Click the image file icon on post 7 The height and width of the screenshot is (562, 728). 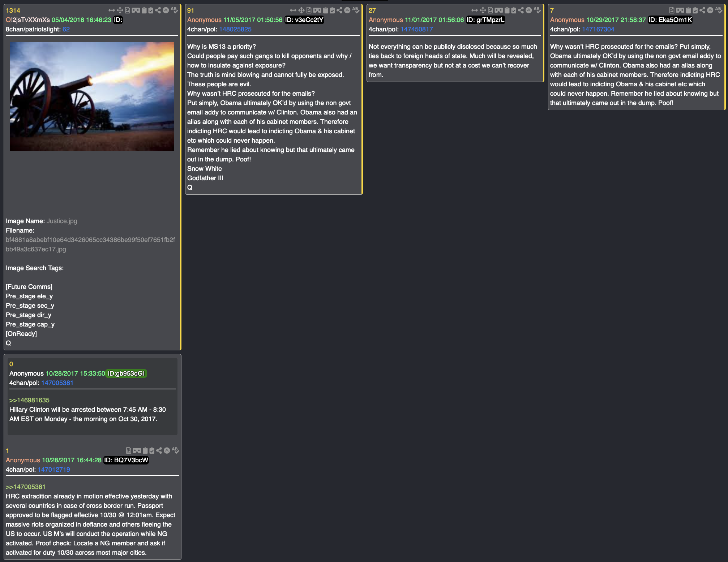click(x=672, y=10)
